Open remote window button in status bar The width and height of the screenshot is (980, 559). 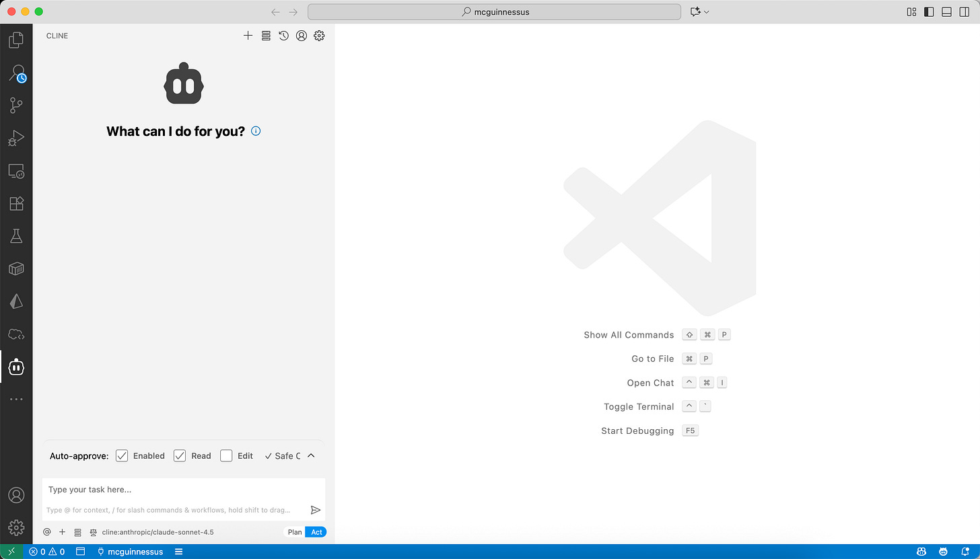pos(11,552)
